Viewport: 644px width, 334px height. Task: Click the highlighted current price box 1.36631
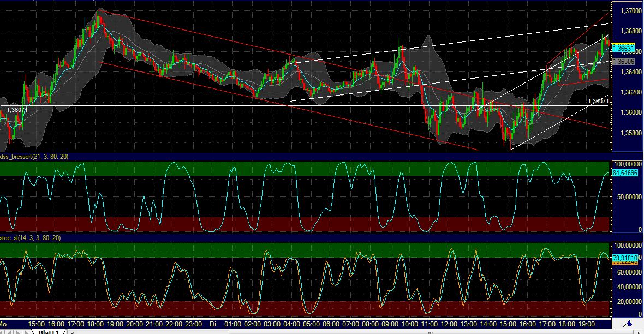tap(625, 48)
